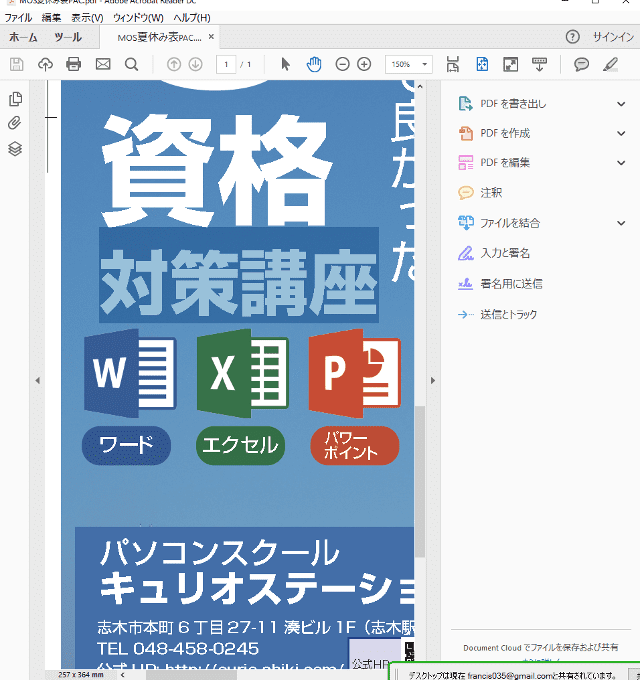Open the 150% zoom level dropdown
640x680 pixels.
424,65
